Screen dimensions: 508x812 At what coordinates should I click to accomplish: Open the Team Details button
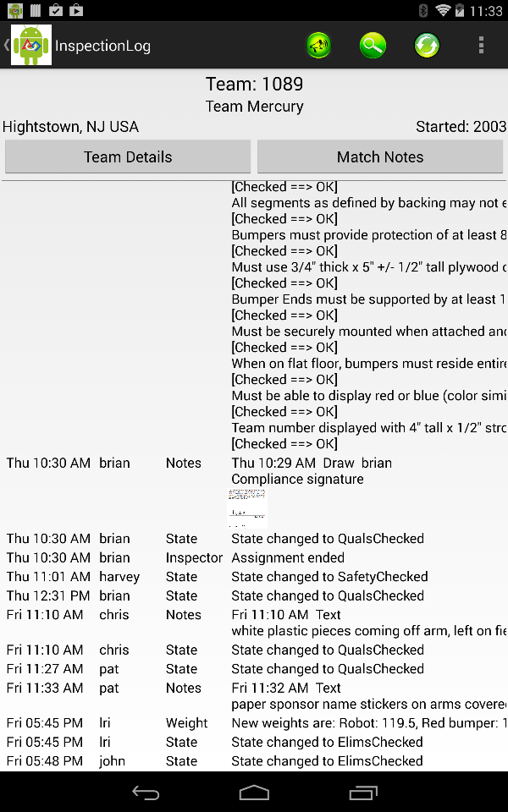(x=128, y=157)
